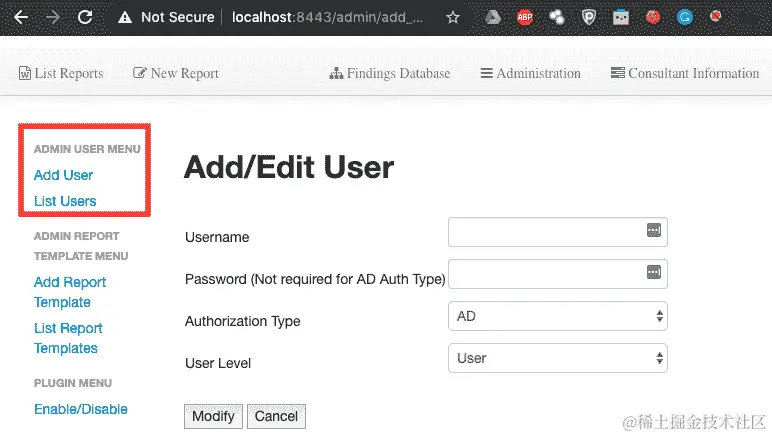
Task: Go to List Reports in navbar
Action: [x=61, y=73]
